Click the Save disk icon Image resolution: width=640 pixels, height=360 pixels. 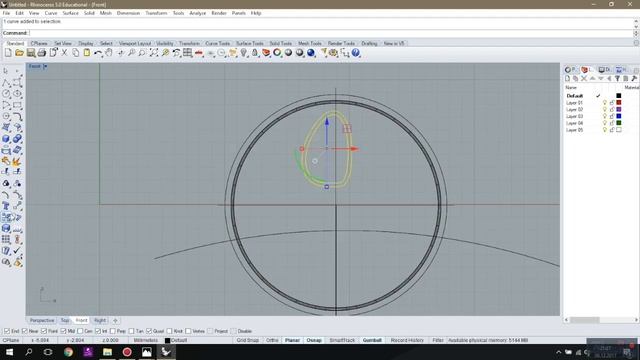point(31,53)
